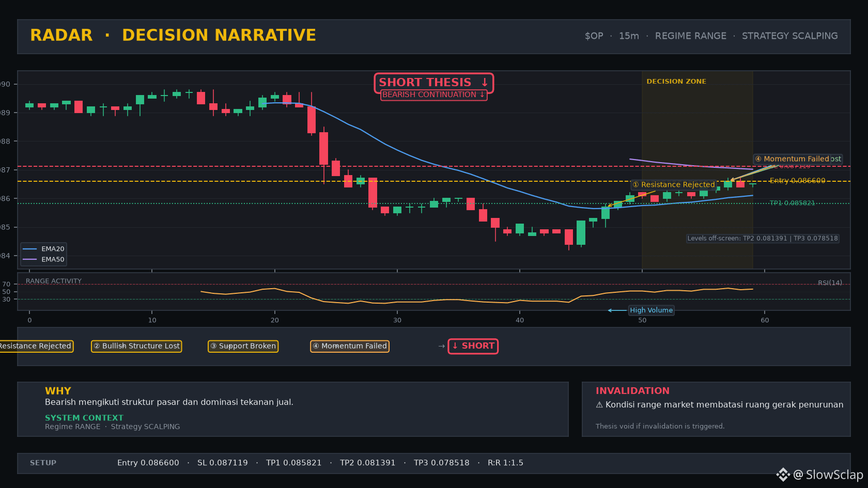The height and width of the screenshot is (488, 868).
Task: Click the EMA20 blue line legend swatch
Action: point(30,249)
